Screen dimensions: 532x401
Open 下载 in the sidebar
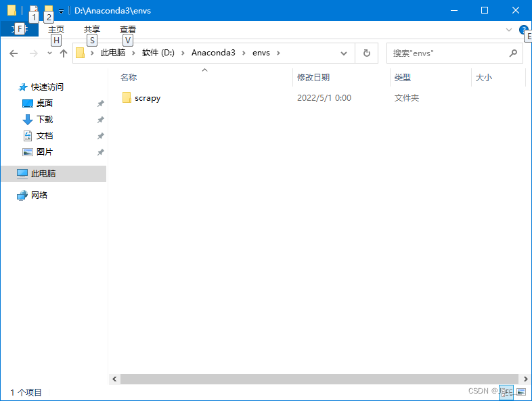pyautogui.click(x=45, y=119)
